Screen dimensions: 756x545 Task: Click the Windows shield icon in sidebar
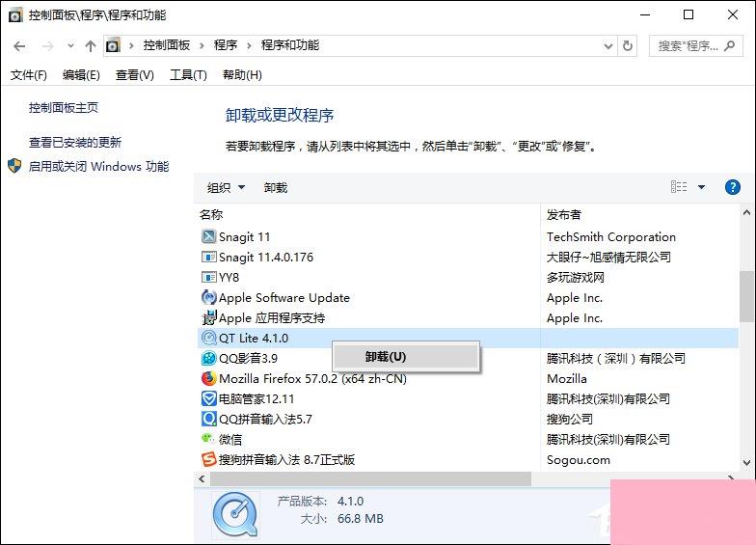[14, 166]
